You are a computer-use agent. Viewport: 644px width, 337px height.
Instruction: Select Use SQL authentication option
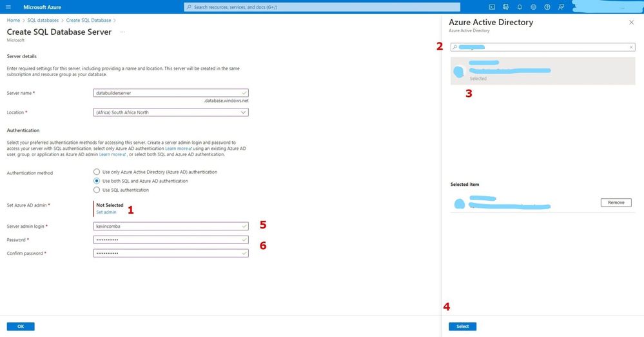coord(97,190)
